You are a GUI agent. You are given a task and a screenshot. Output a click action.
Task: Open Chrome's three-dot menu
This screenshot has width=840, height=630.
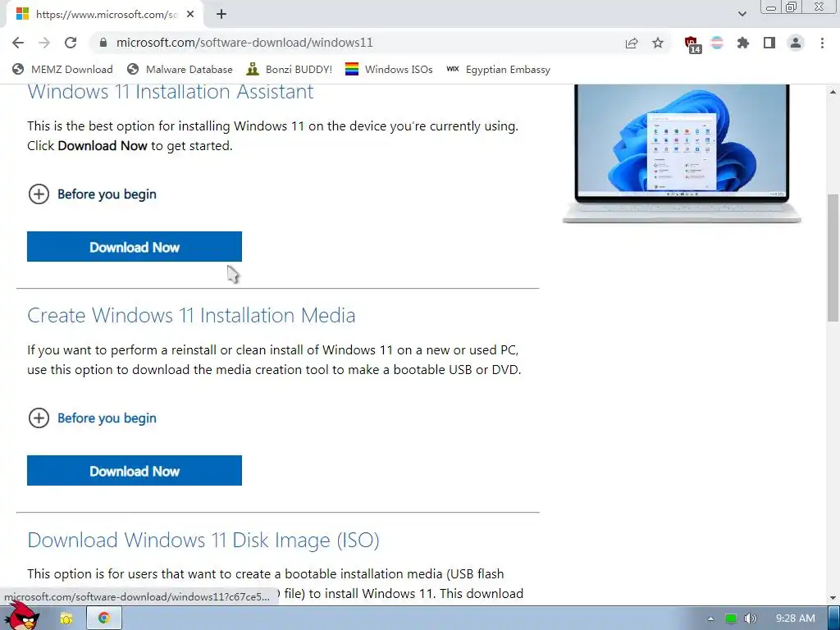tap(822, 43)
